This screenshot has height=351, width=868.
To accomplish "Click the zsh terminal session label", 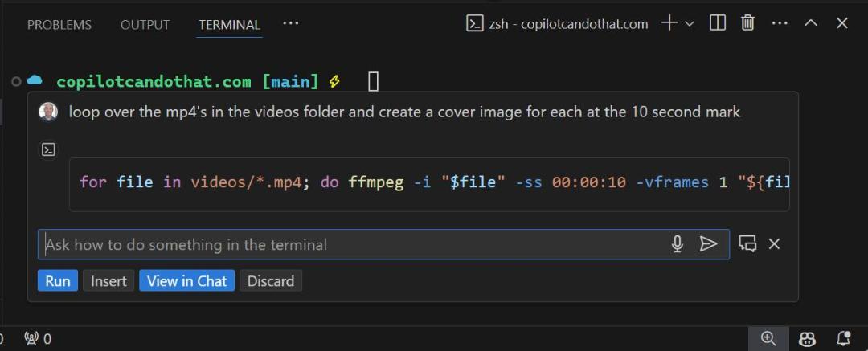I will click(x=558, y=24).
